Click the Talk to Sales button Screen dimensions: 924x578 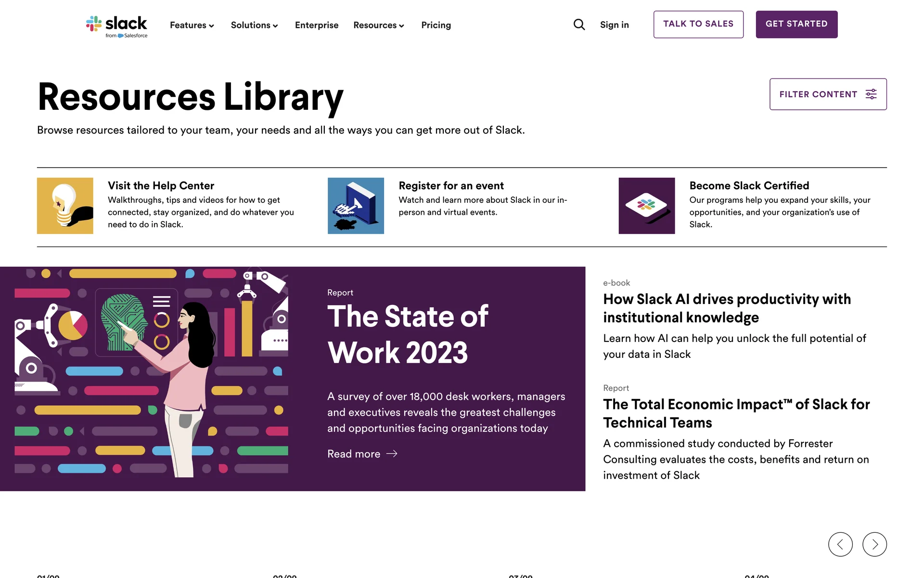tap(698, 24)
